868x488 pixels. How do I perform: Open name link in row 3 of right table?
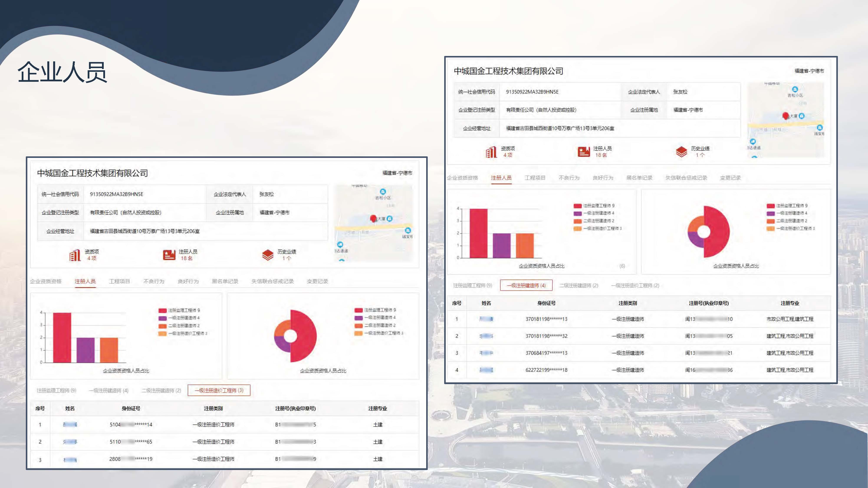pyautogui.click(x=486, y=353)
